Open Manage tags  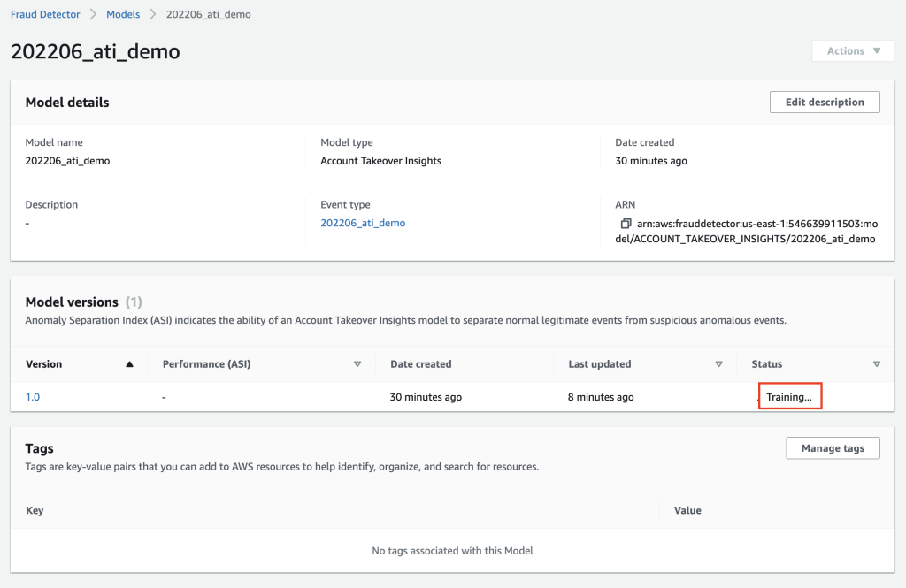point(832,448)
